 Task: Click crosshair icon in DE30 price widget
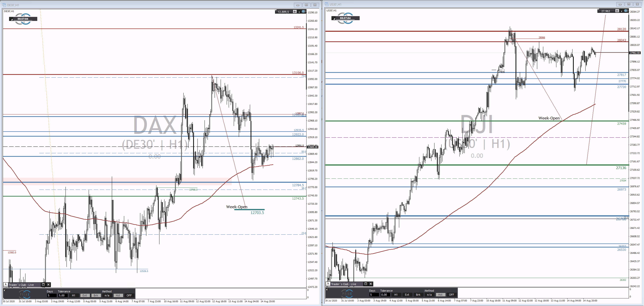click(x=295, y=11)
